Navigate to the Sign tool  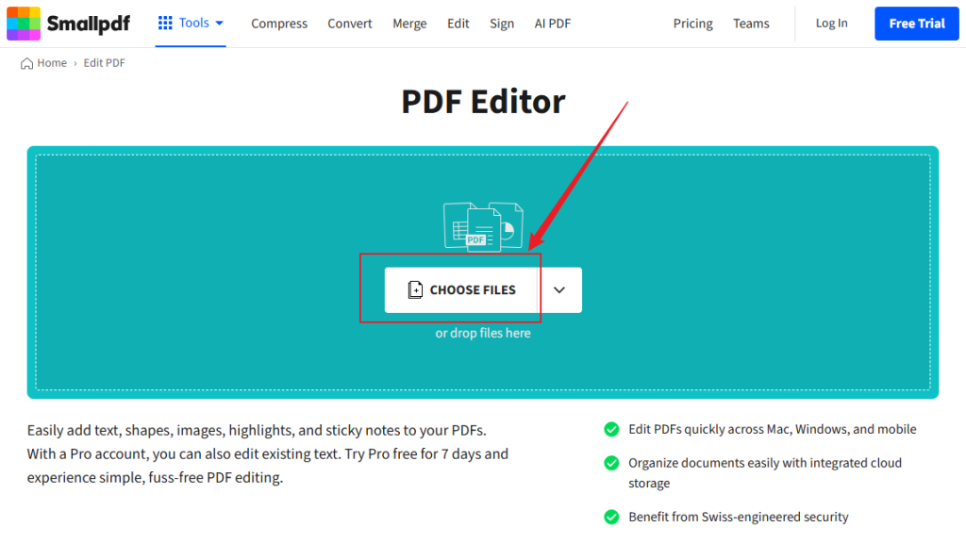(x=502, y=23)
